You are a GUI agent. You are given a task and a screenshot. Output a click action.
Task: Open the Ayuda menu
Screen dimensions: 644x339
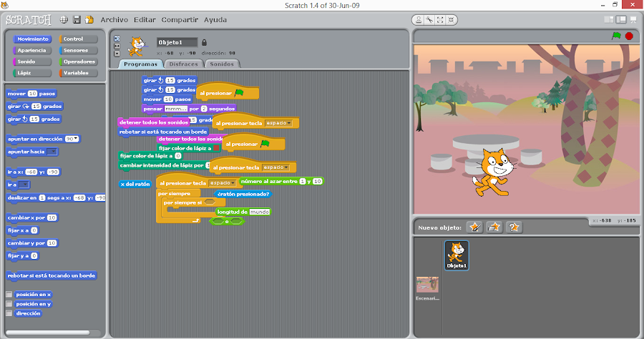(215, 20)
